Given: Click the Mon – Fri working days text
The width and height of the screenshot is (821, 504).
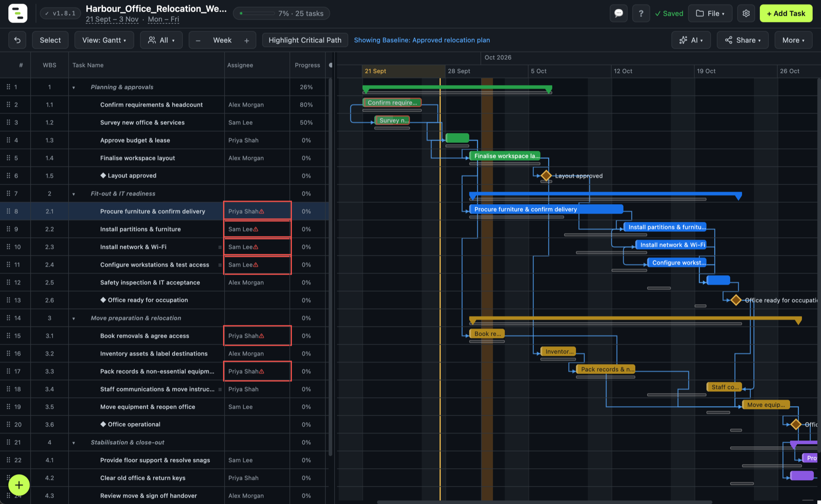Looking at the screenshot, I should pos(163,19).
